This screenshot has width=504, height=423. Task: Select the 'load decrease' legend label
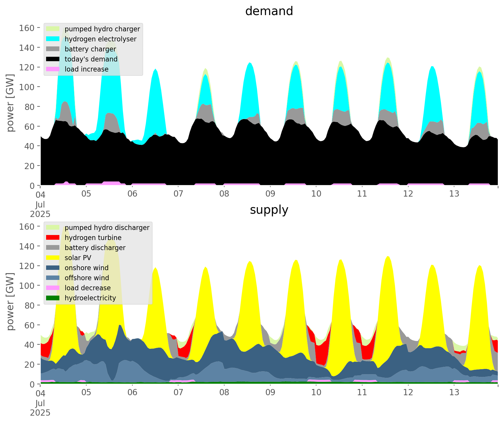88,288
